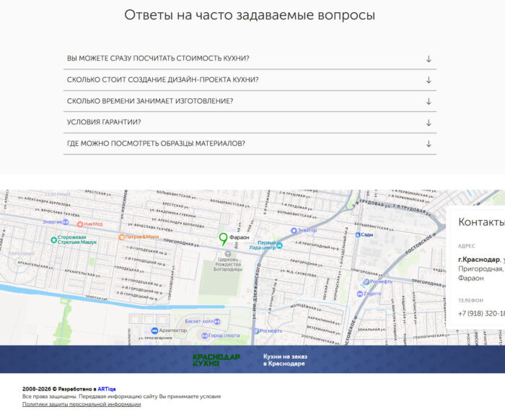Expand the 'Условия гарантии?' FAQ item
This screenshot has height=420, width=505.
coord(429,122)
